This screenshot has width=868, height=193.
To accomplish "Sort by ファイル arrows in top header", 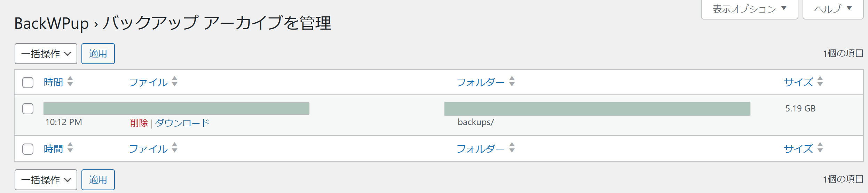I will click(174, 81).
